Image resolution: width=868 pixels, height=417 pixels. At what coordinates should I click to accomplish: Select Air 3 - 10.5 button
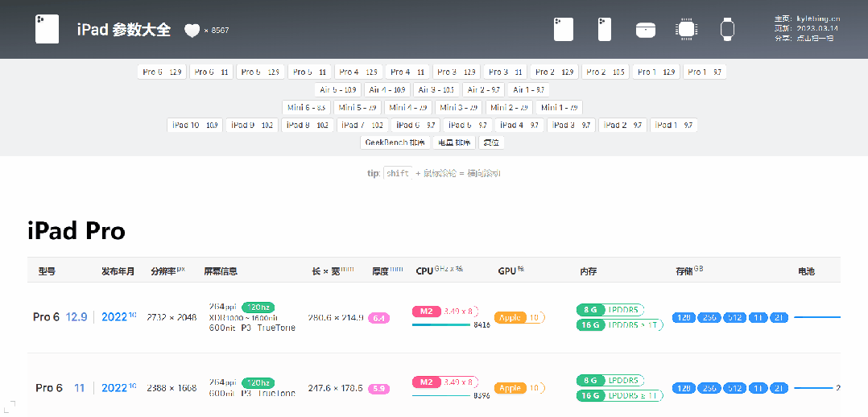(x=436, y=89)
